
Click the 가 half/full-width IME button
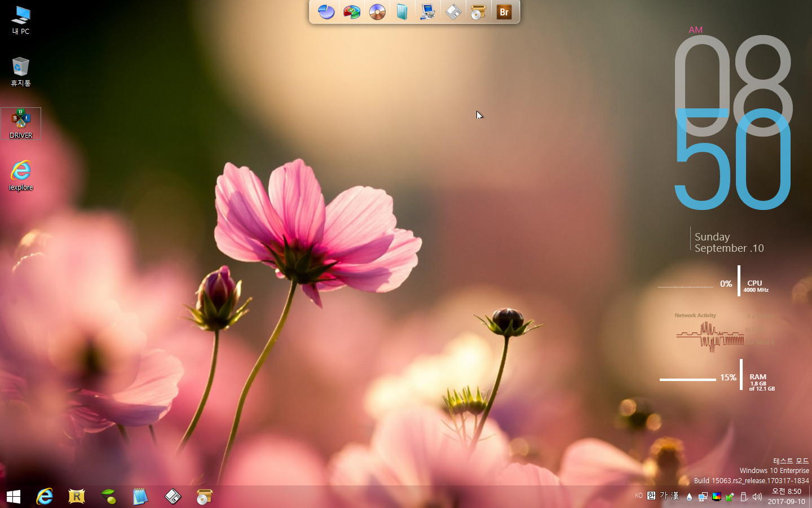point(663,496)
